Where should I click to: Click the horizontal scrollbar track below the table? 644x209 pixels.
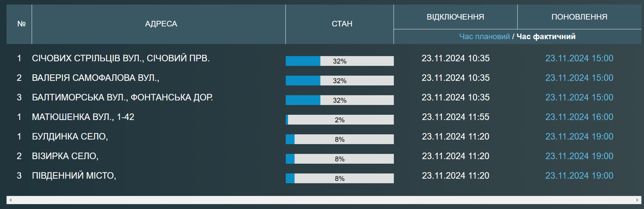point(322,200)
